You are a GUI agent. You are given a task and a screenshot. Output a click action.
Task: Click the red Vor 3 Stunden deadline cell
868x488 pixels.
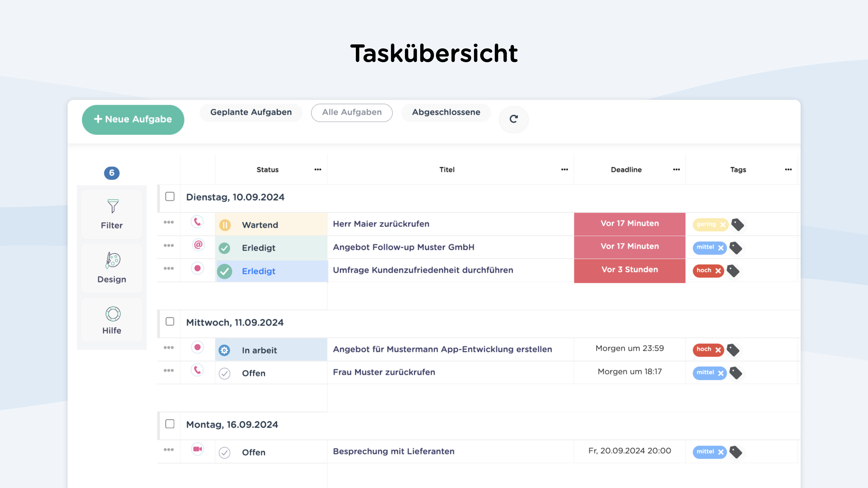coord(629,270)
